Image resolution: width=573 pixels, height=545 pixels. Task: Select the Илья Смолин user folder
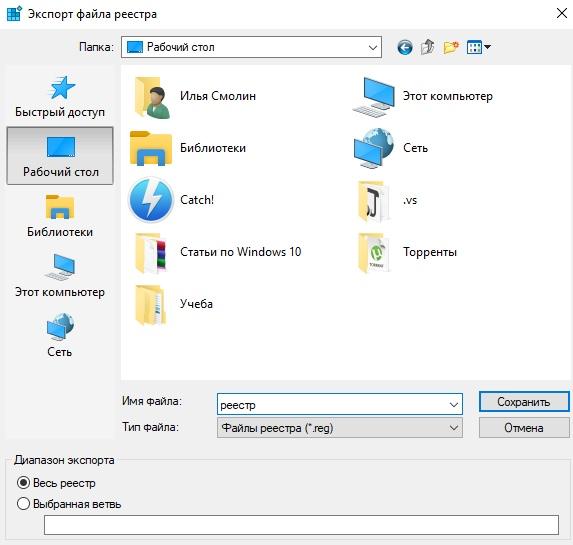pyautogui.click(x=192, y=96)
